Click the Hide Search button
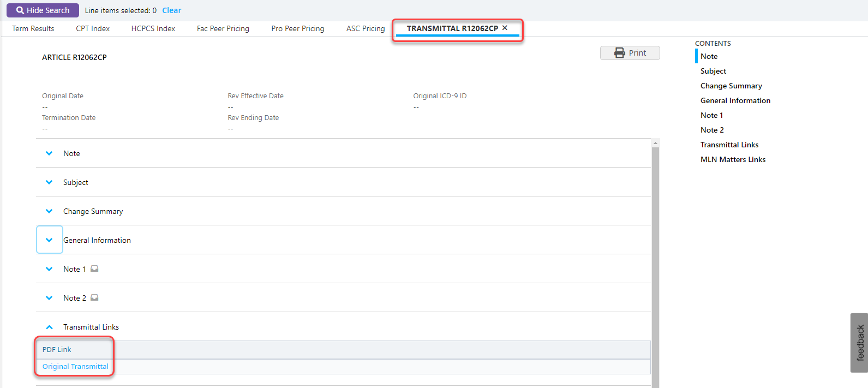The height and width of the screenshot is (388, 868). [43, 10]
